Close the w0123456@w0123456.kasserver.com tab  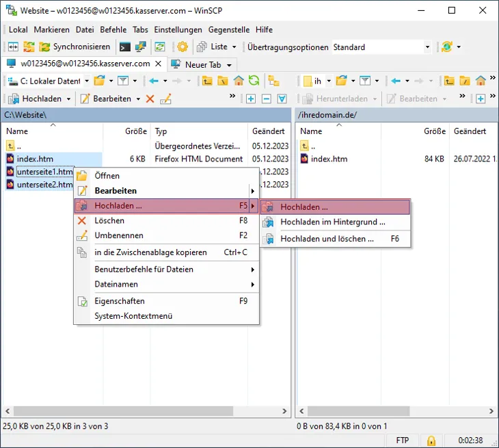(x=158, y=64)
